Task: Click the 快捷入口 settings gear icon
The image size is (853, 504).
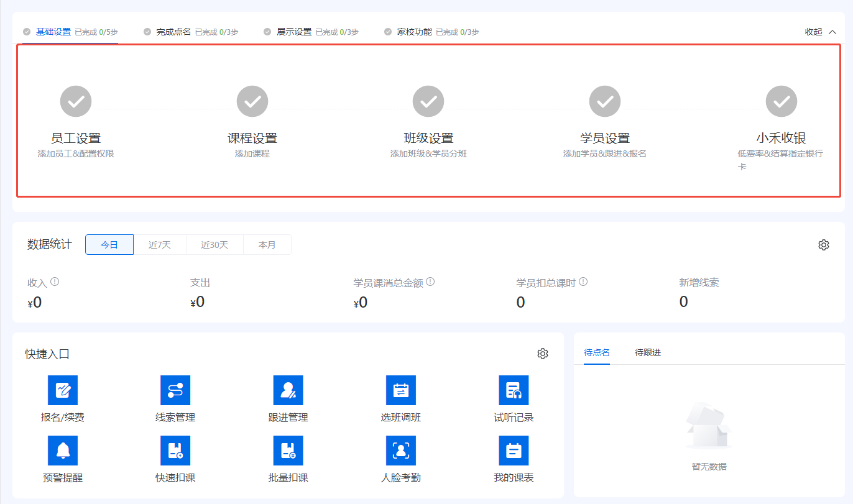Action: coord(543,354)
